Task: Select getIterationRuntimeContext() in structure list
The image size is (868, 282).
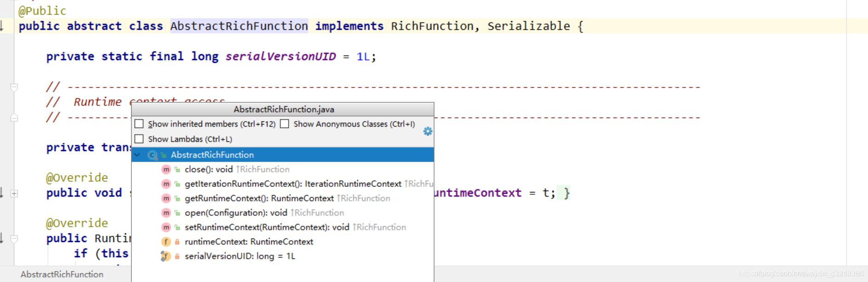Action: click(x=283, y=184)
